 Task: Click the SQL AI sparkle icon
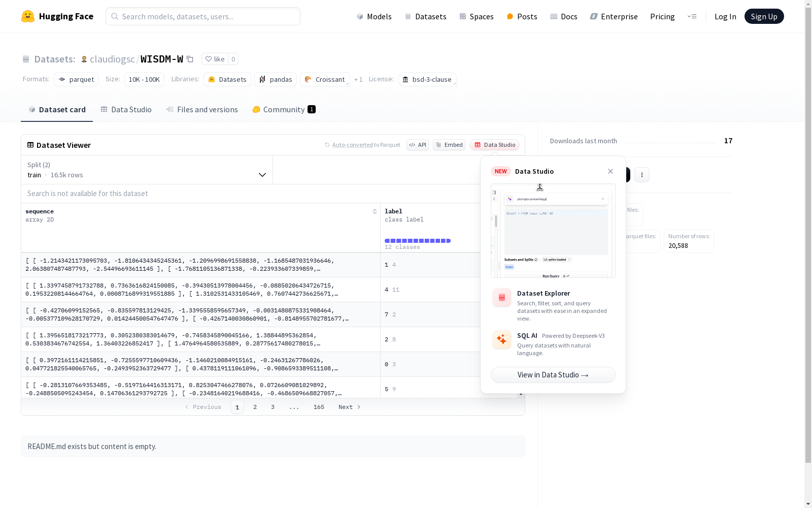click(502, 340)
